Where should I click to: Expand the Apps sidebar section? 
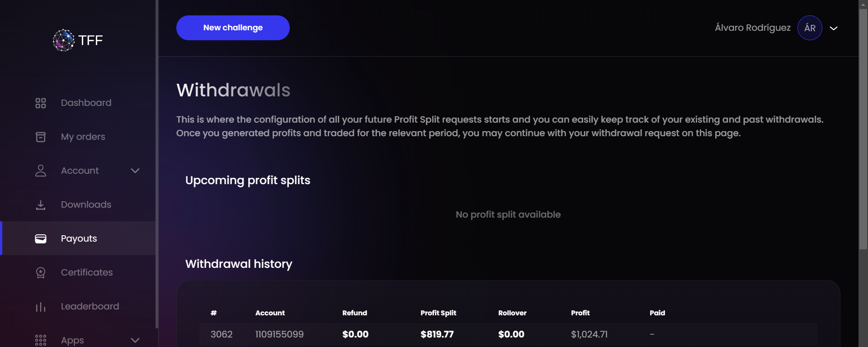pos(135,340)
